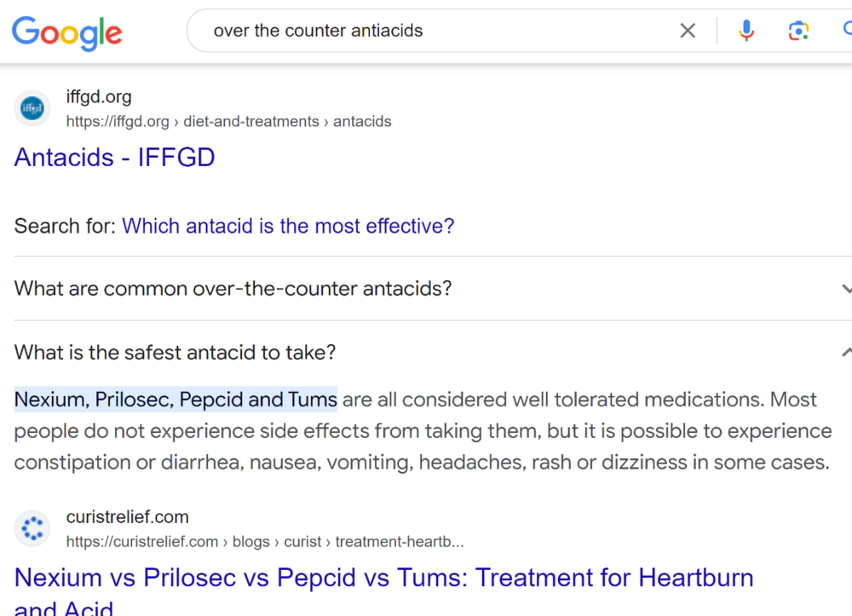852x616 pixels.
Task: Search "Which antacid is the most effective?"
Action: point(288,227)
